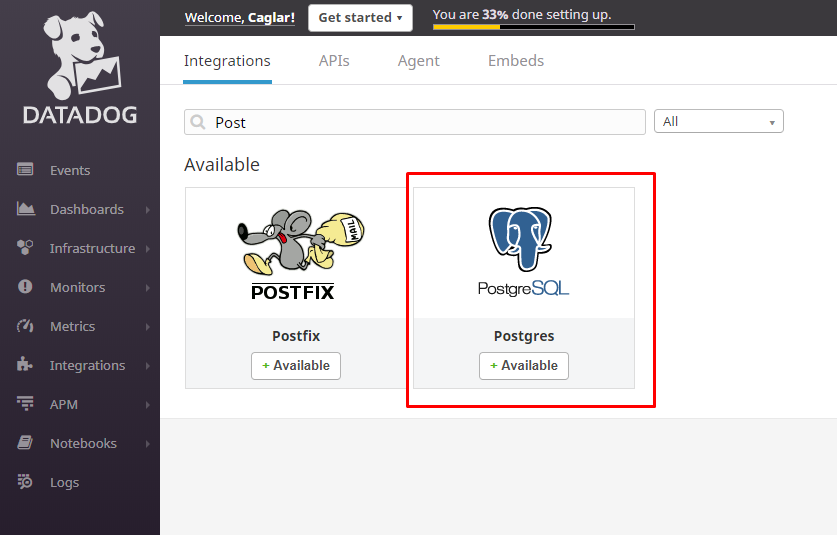This screenshot has height=535, width=837.
Task: Expand the Integrations sidebar submenu arrow
Action: (x=148, y=366)
